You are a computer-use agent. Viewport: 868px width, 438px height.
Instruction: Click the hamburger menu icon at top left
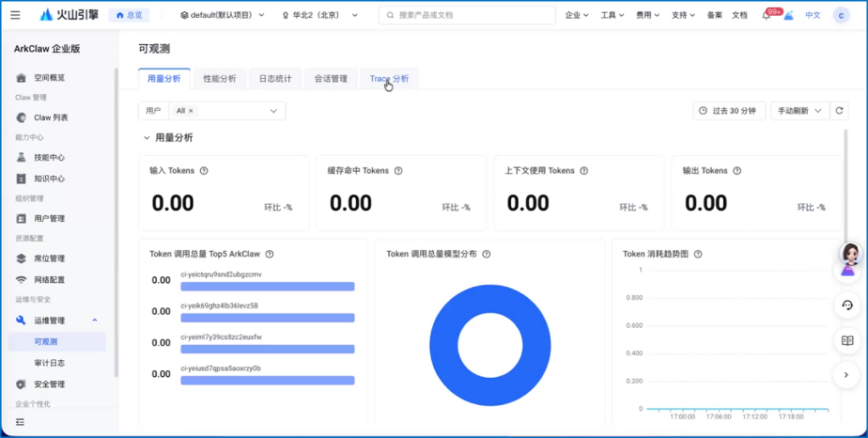tap(15, 15)
